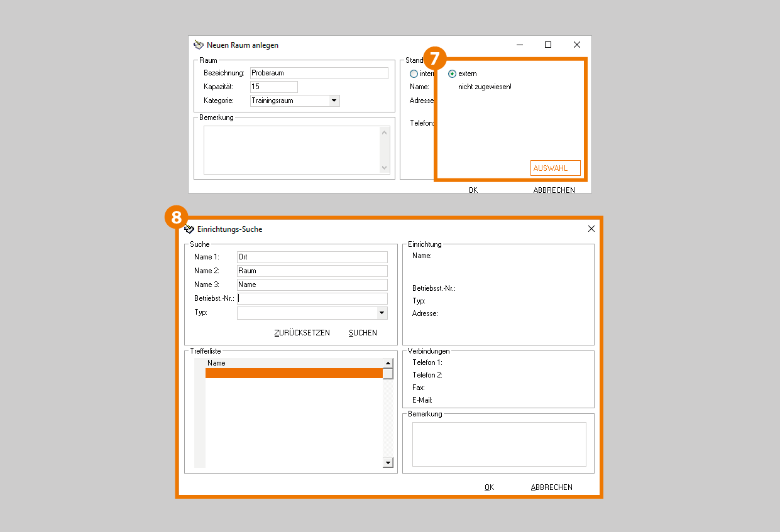Click the Trefferliste scrollbar down arrow
Viewport: 780px width, 532px height.
388,463
